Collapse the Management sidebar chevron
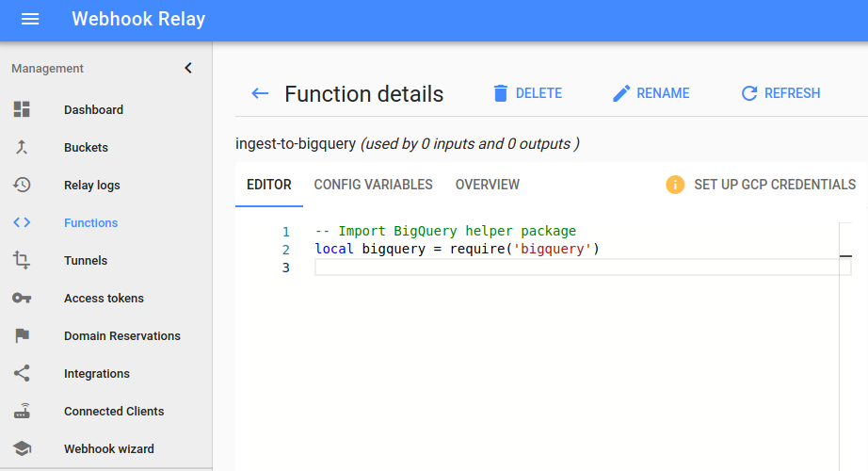Viewport: 868px width, 471px height. 188,68
